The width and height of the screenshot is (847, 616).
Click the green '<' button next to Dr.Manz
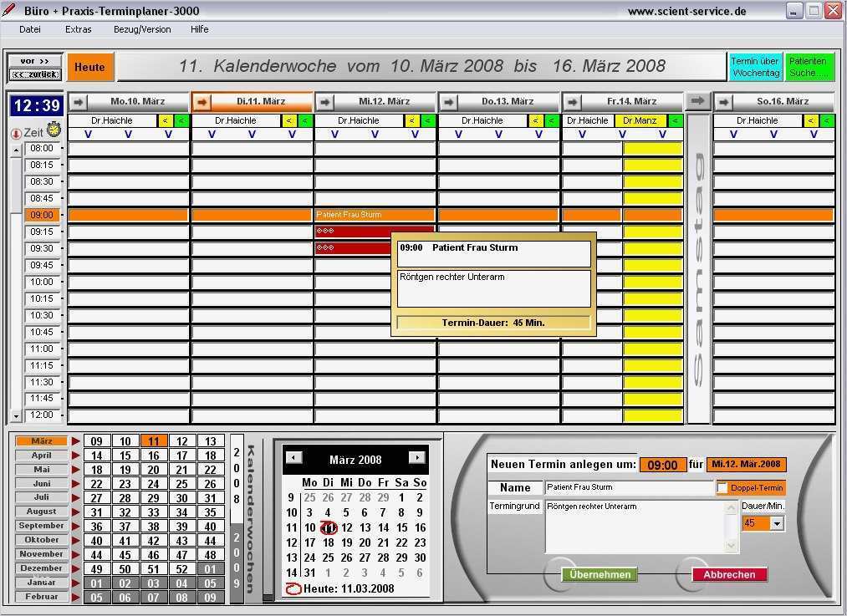(676, 121)
